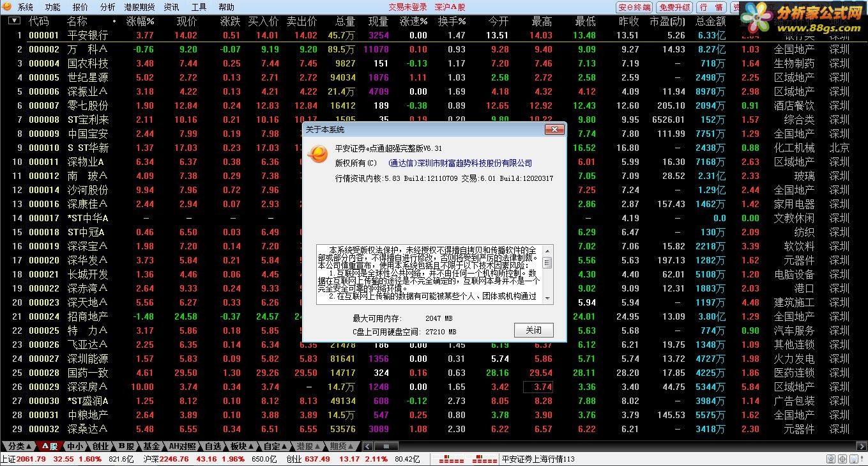This screenshot has height=466, width=868.
Task: Click the 深沪A股 label in the title area
Action: [x=450, y=7]
